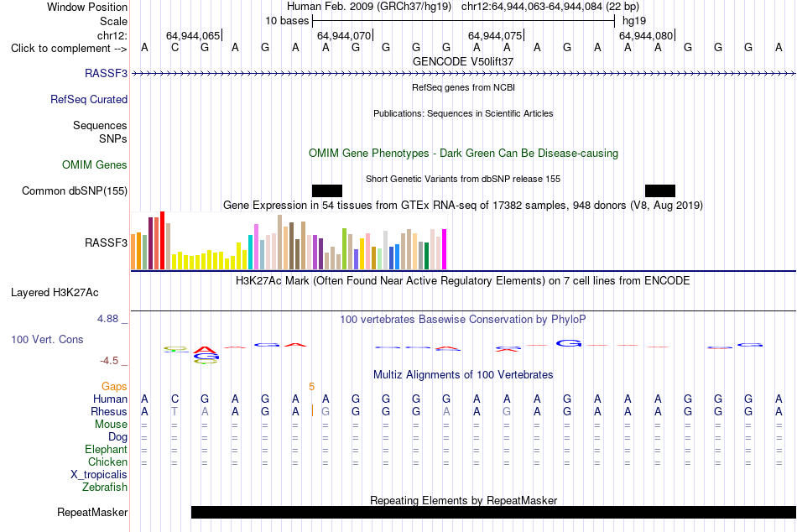
Task: Click the 'hg19' label beside scale bar
Action: click(634, 21)
